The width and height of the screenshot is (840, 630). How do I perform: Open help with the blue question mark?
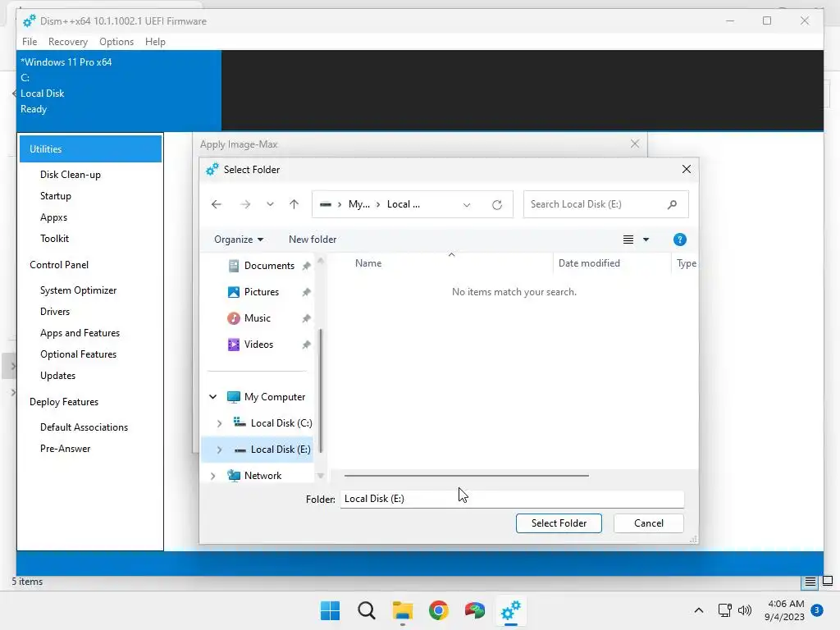tap(680, 240)
